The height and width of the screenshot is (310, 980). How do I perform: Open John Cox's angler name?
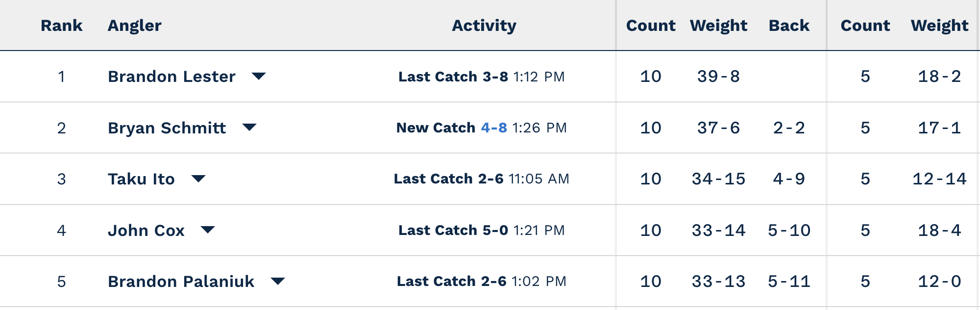pos(146,230)
